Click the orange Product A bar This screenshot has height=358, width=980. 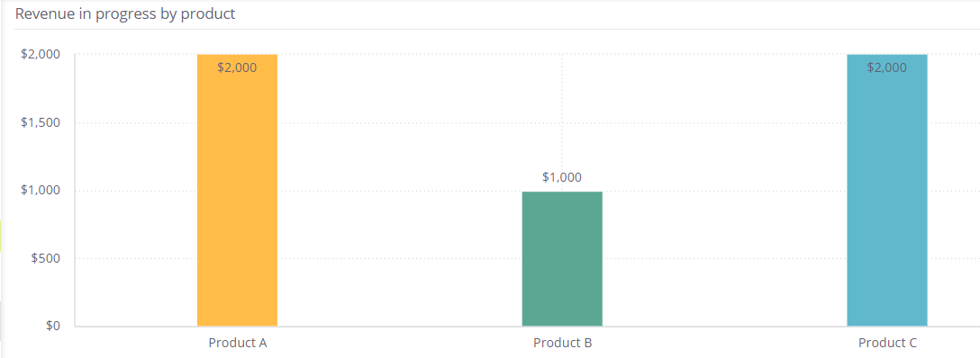pos(237,190)
